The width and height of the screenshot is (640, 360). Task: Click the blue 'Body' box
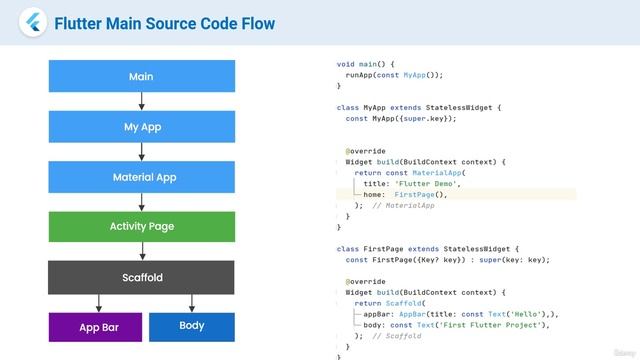(192, 327)
